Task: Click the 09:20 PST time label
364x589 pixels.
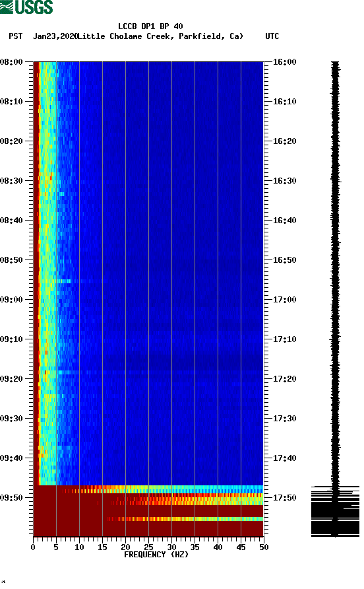Action: (x=11, y=378)
